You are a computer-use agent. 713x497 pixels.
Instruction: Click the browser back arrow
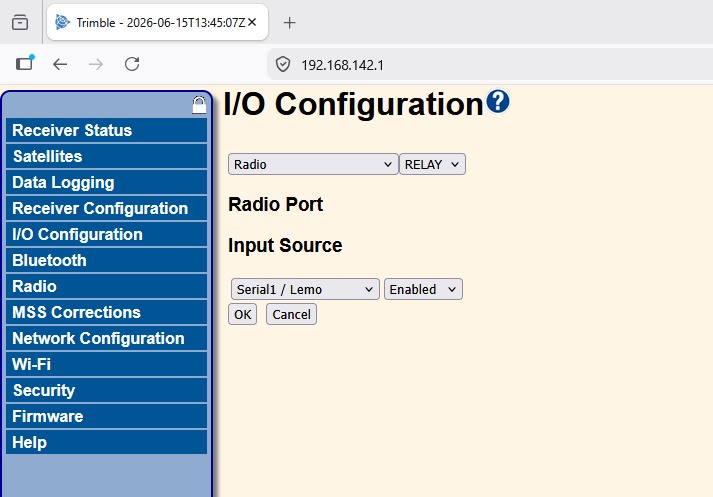click(x=60, y=64)
